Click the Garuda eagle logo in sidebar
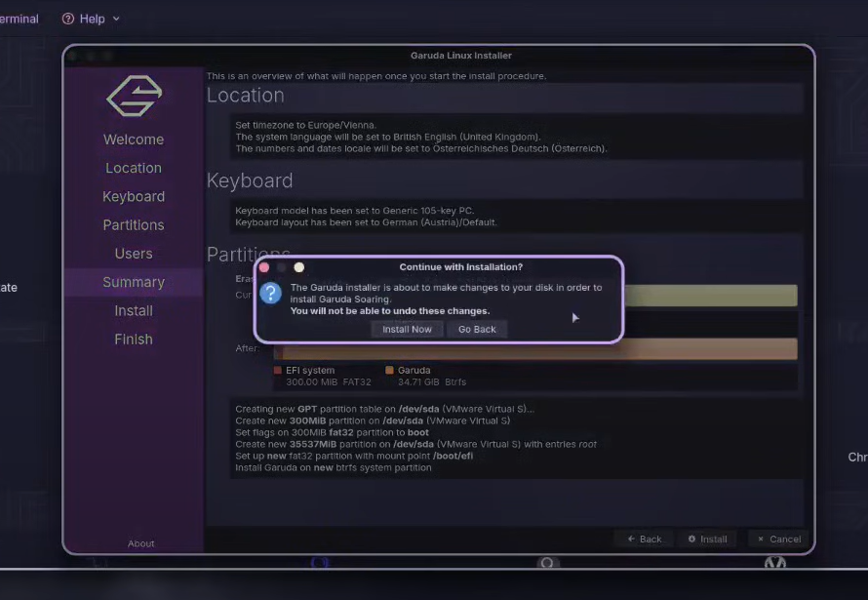This screenshot has width=868, height=600. coord(134,97)
